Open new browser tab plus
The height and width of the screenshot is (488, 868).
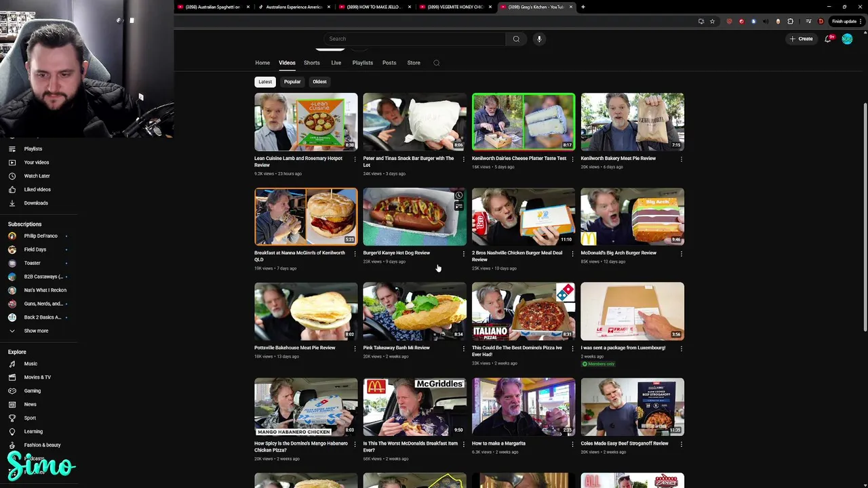pyautogui.click(x=583, y=7)
